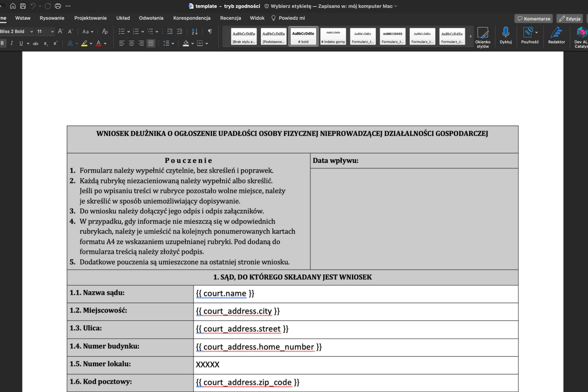Pick the red font color swatch
Screen dimensions: 588x392
click(97, 43)
